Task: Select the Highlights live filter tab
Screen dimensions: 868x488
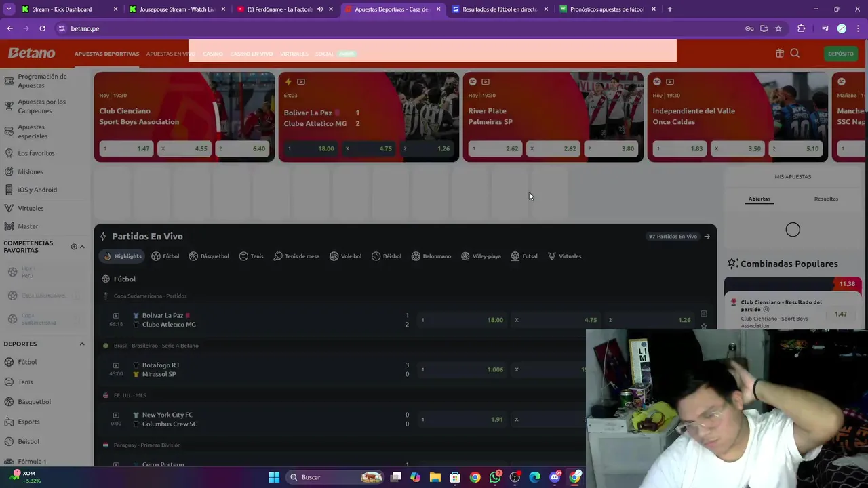Action: (123, 256)
